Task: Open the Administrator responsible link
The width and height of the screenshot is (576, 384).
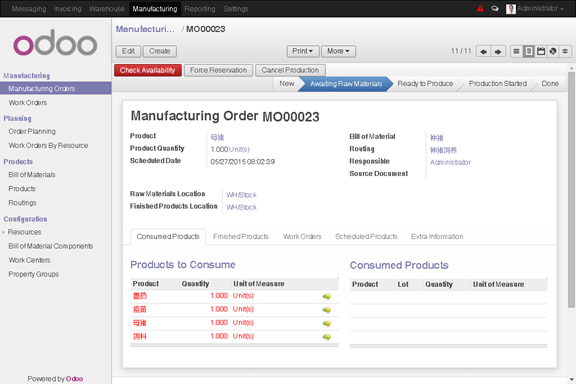Action: click(x=450, y=162)
